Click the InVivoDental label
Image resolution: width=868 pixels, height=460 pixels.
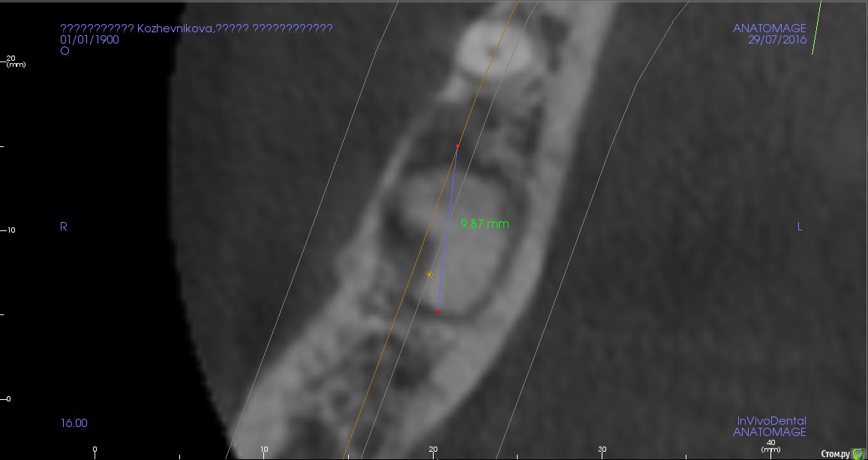point(771,421)
